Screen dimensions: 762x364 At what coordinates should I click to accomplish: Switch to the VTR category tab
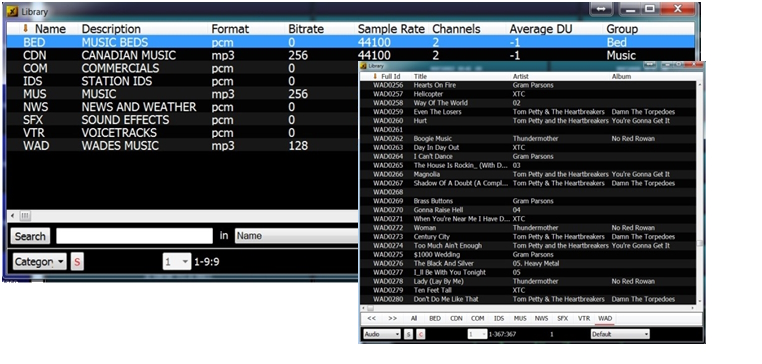pos(584,319)
